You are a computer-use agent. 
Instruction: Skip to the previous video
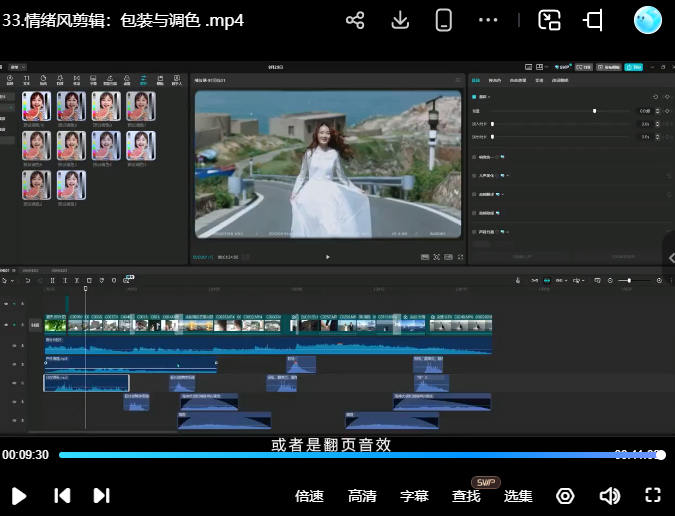[x=62, y=495]
